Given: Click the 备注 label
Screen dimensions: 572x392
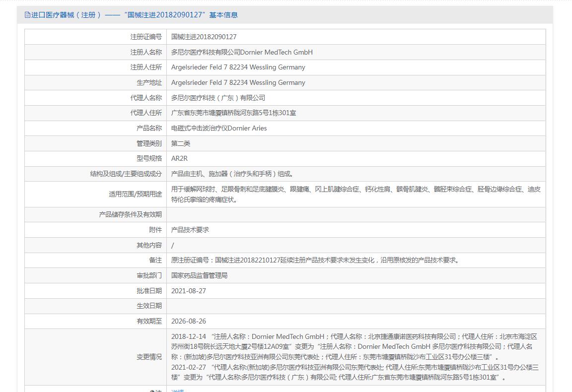Looking at the screenshot, I should click(x=155, y=260).
